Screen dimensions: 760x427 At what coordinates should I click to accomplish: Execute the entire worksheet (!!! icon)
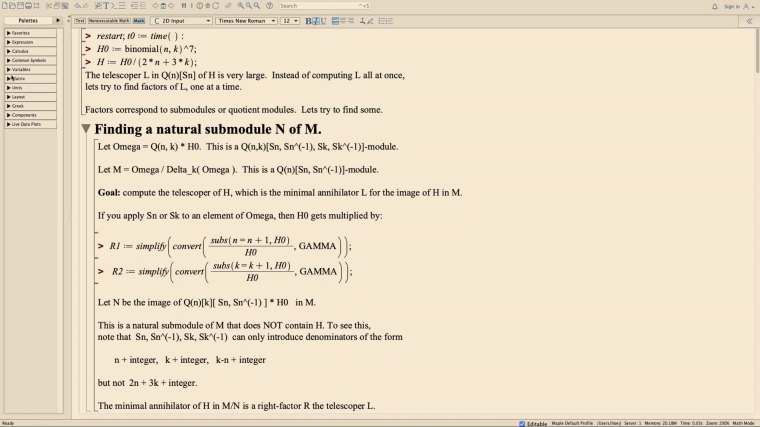click(x=184, y=6)
